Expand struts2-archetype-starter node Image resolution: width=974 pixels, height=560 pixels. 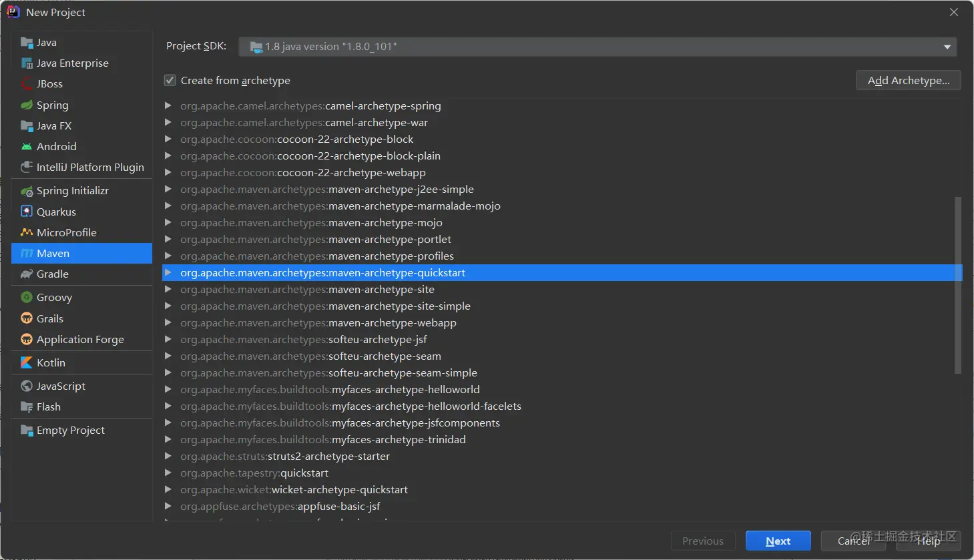168,456
